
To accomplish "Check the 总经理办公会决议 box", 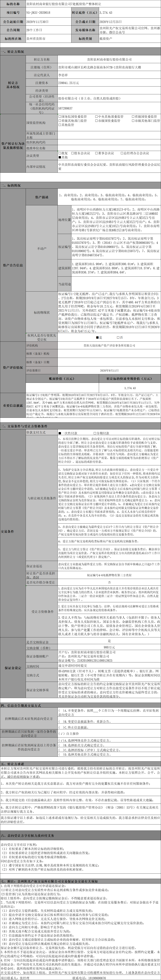I will tap(121, 153).
